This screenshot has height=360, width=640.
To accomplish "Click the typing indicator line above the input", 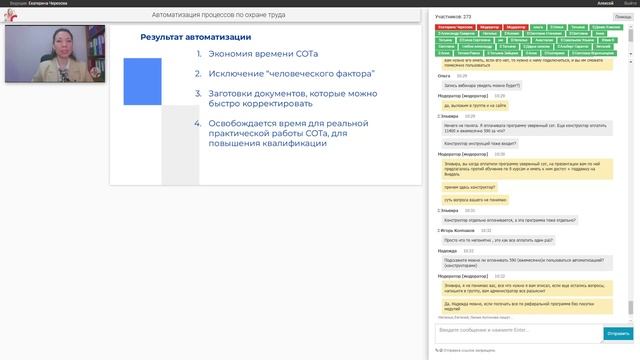I will 474,317.
